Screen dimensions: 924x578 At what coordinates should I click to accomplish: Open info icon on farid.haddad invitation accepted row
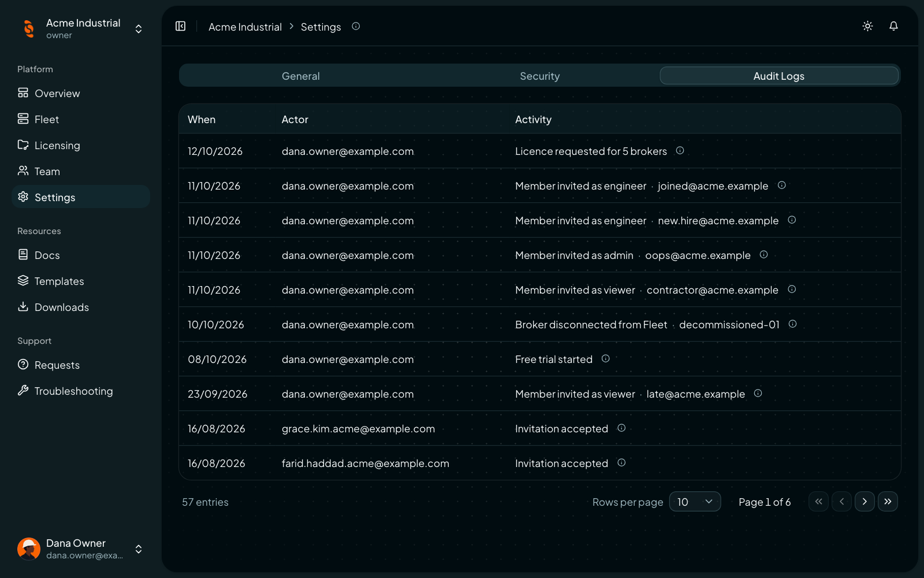[x=622, y=462]
